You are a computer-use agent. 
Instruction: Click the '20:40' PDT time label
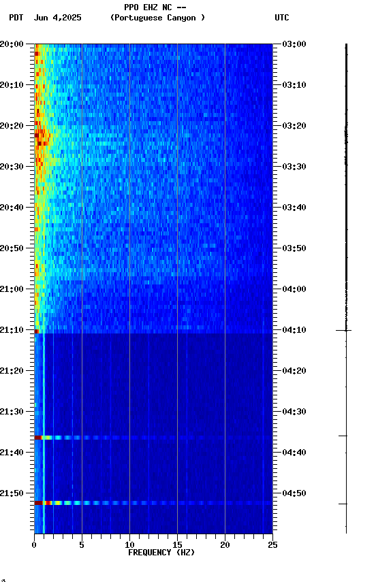(12, 208)
